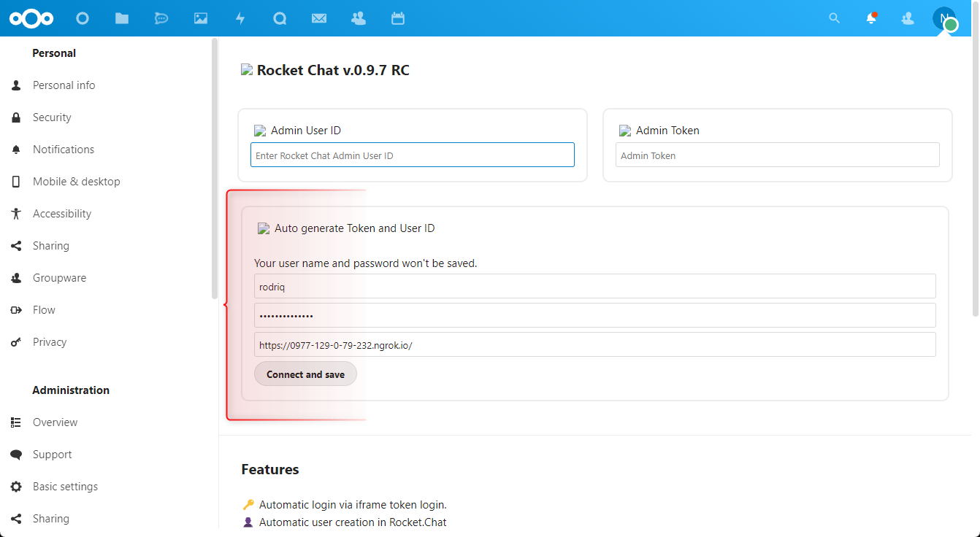Open the Calendar icon in top bar
The width and height of the screenshot is (980, 537).
point(398,18)
